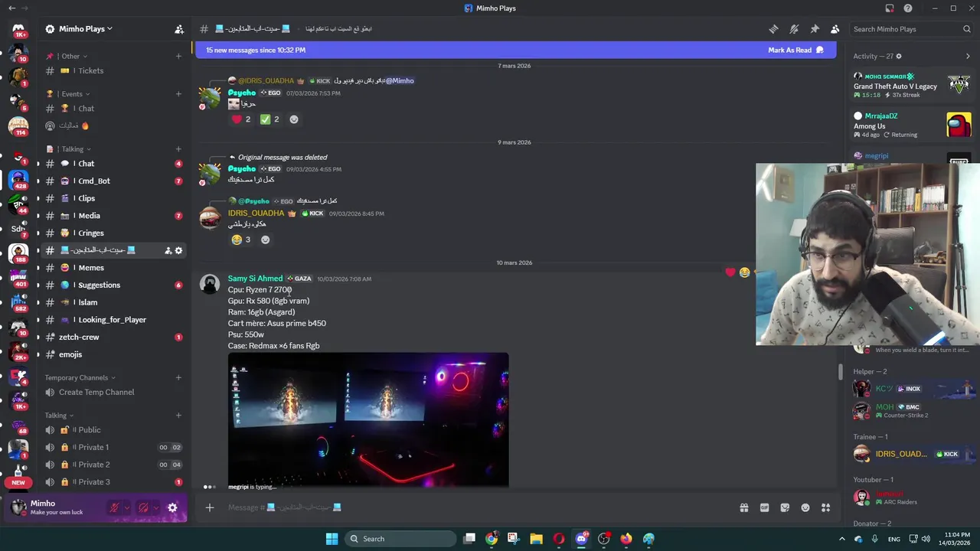980x551 pixels.
Task: Open User Settings gear
Action: pyautogui.click(x=172, y=507)
